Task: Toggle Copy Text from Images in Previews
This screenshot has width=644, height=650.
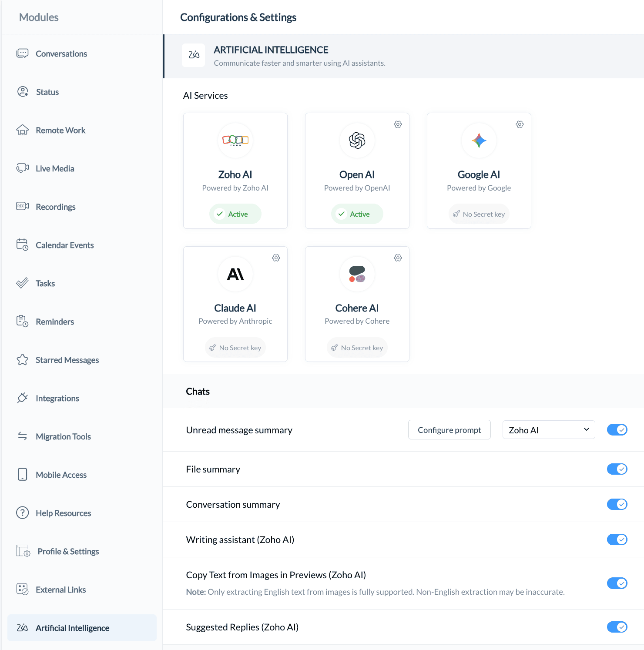Action: point(617,583)
